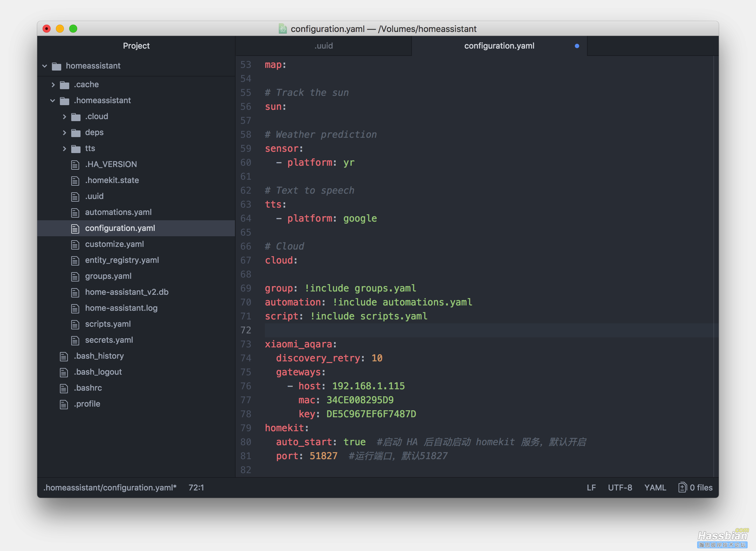Open groups.yaml from the tree

pyautogui.click(x=108, y=276)
